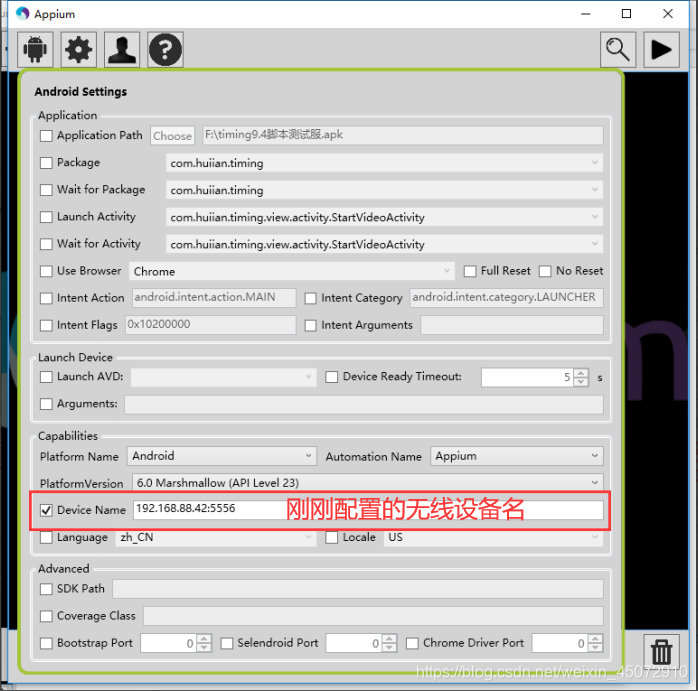Tick the Bootstrap Port checkbox
The width and height of the screenshot is (698, 691).
tap(46, 644)
